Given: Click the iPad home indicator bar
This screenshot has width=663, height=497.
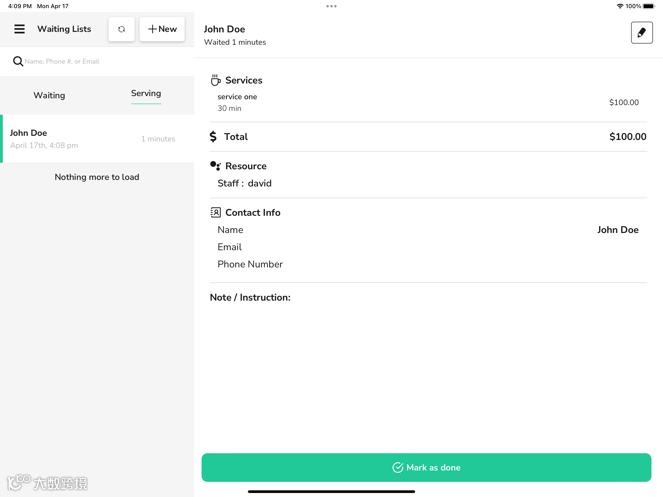Looking at the screenshot, I should (x=332, y=492).
